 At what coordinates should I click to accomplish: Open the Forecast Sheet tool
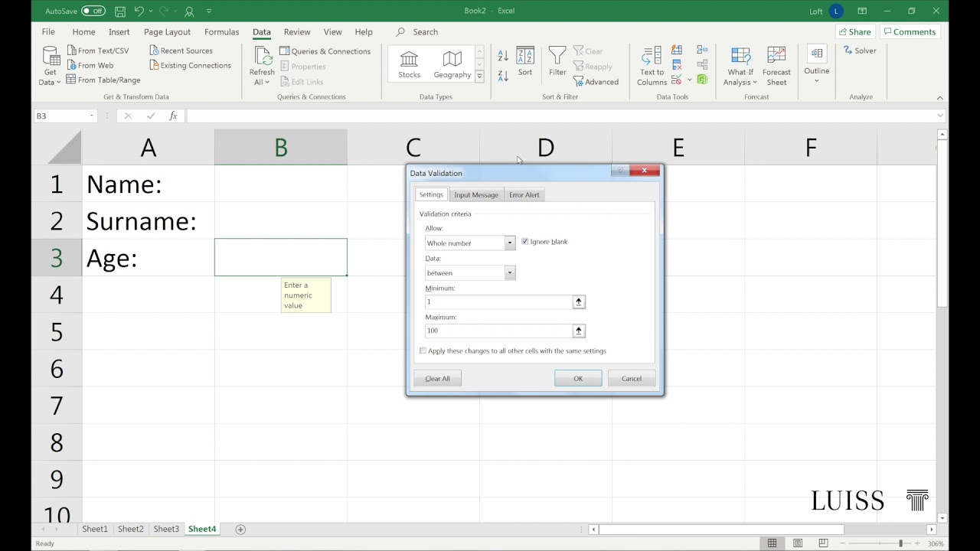coord(776,66)
